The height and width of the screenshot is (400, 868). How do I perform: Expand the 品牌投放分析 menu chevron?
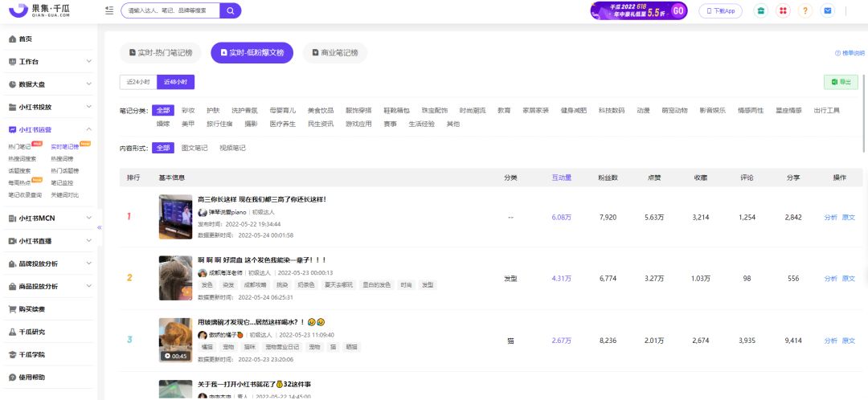(x=88, y=264)
